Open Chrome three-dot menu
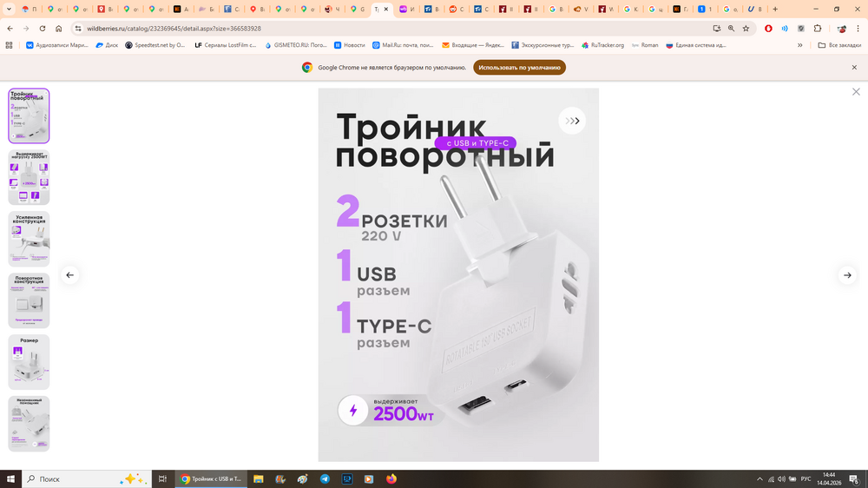 click(x=858, y=29)
